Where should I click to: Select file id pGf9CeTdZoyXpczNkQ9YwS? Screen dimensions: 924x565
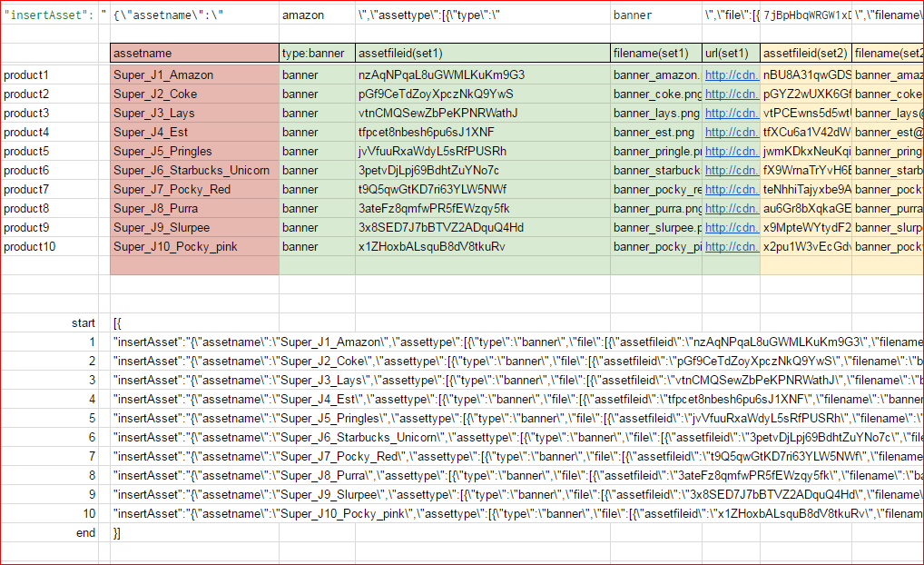(483, 94)
